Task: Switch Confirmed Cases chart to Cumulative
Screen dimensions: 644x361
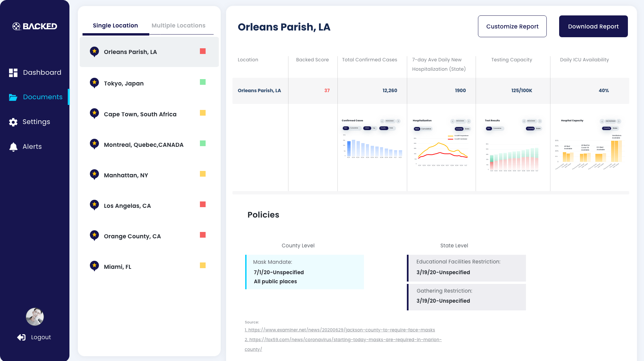Action: [354, 128]
